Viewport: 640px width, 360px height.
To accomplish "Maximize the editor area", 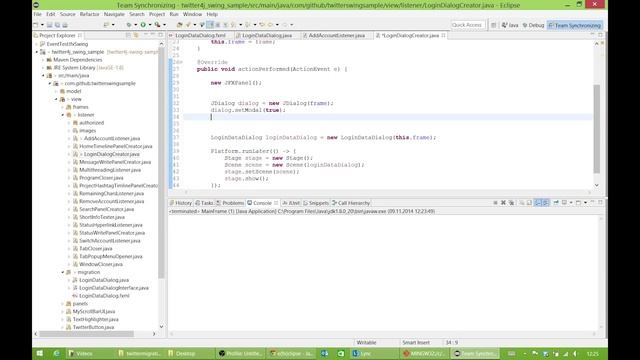I will tap(600, 35).
